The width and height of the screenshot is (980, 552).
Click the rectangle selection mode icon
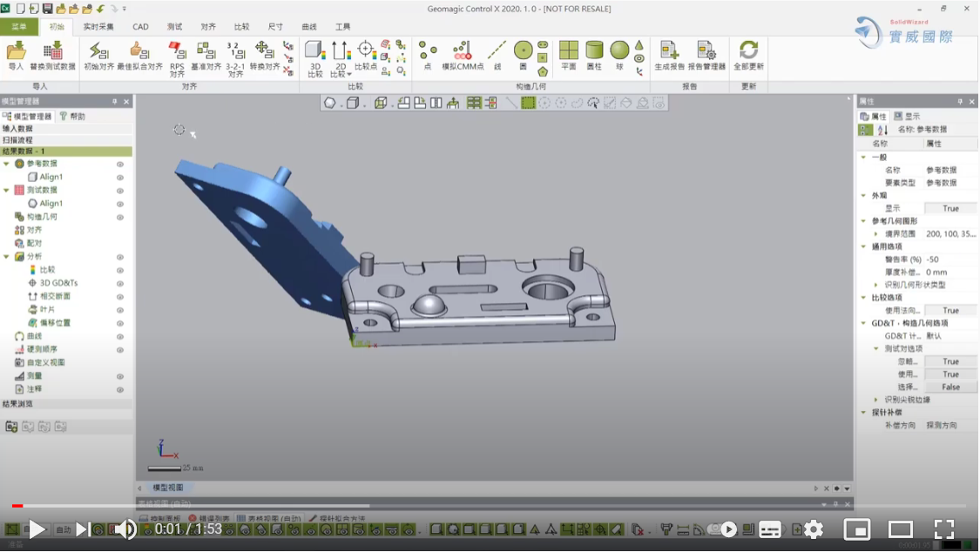[528, 103]
